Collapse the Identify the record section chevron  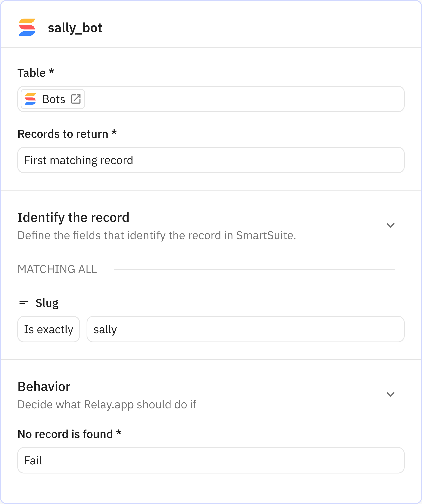[x=391, y=225]
